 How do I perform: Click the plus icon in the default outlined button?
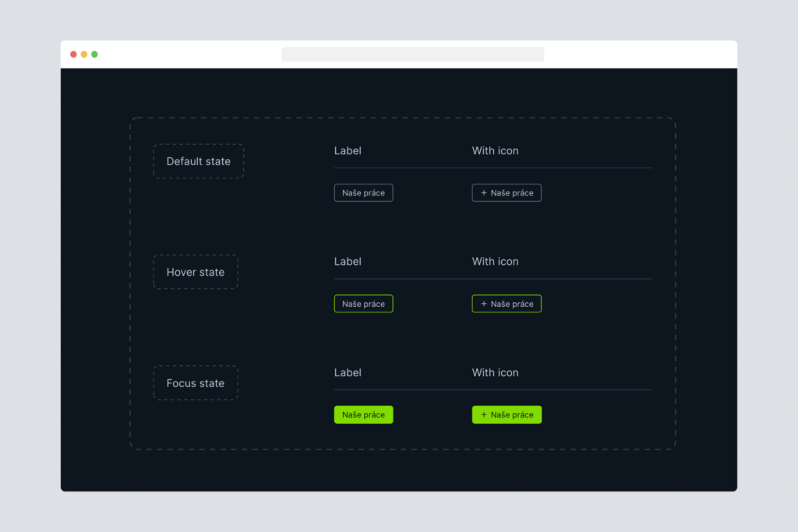pos(483,193)
